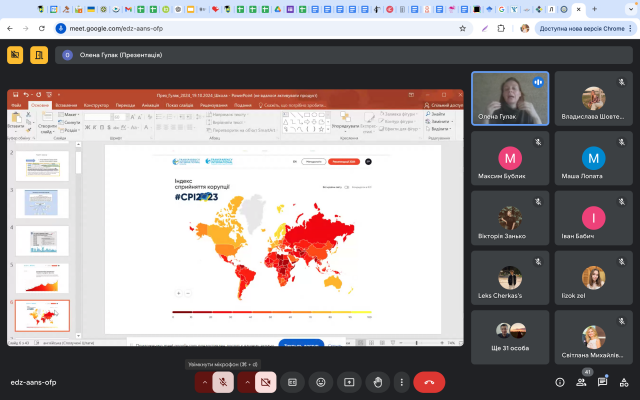Click Олена Гулак's video tile
The width and height of the screenshot is (640, 400).
click(509, 98)
